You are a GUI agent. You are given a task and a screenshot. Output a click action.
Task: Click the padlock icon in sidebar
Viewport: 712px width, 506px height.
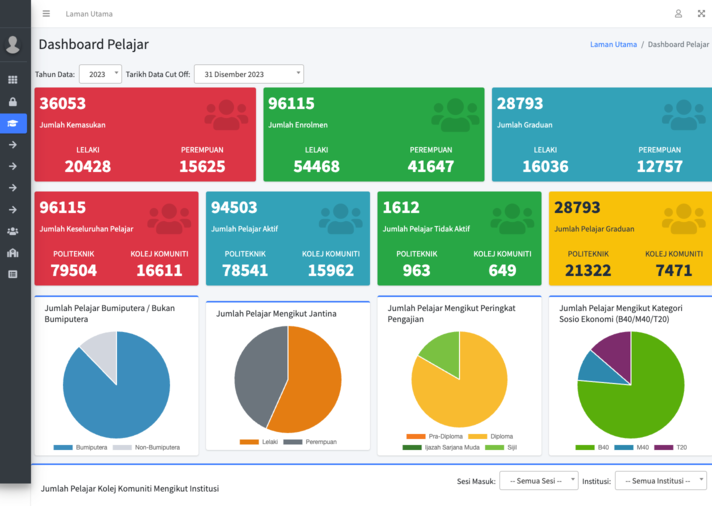click(x=13, y=102)
